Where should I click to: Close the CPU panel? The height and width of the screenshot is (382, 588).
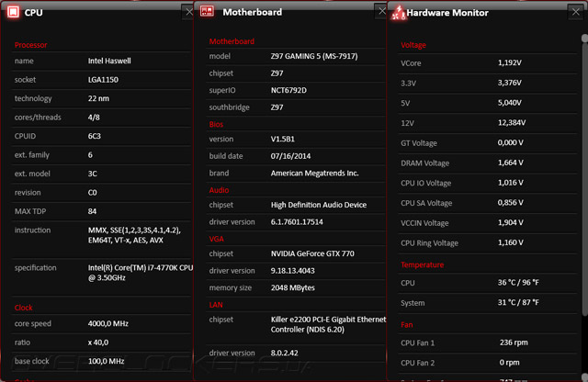coord(188,12)
